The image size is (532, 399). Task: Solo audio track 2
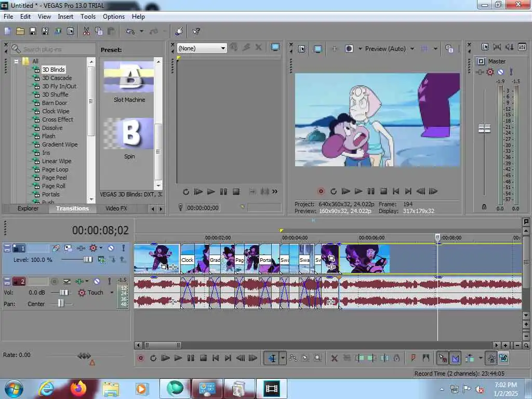[x=109, y=281]
